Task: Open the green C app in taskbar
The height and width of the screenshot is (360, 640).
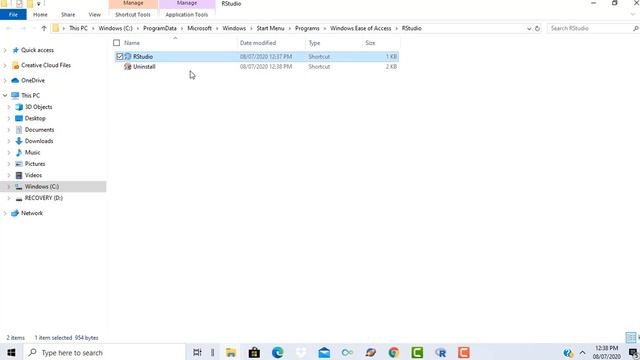Action: [x=417, y=352]
